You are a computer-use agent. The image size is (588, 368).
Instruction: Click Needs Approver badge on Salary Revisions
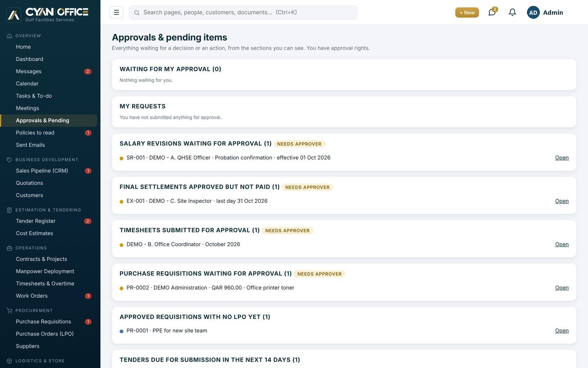pyautogui.click(x=299, y=144)
